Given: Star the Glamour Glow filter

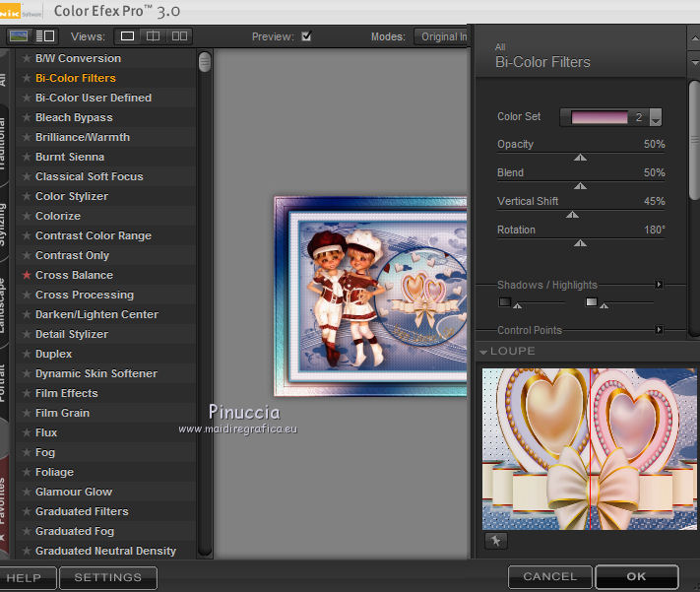Looking at the screenshot, I should [x=27, y=492].
